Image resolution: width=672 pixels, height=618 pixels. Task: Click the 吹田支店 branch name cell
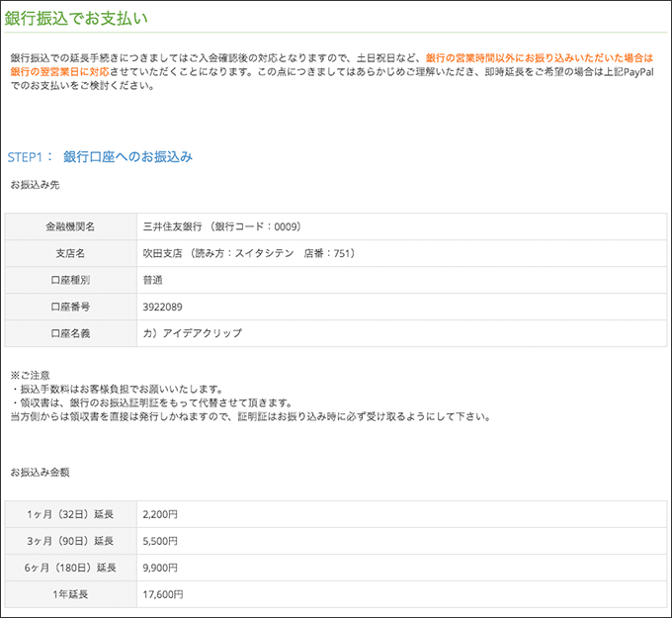pyautogui.click(x=401, y=253)
